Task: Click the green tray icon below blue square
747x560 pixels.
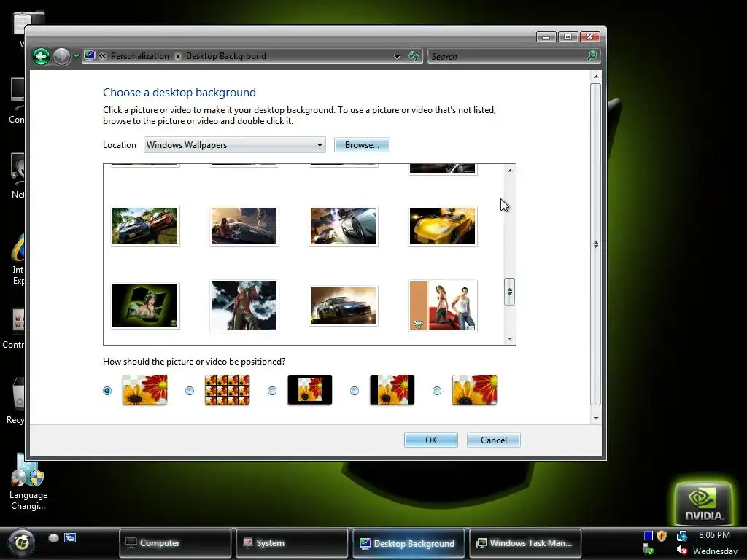Action: pos(648,550)
